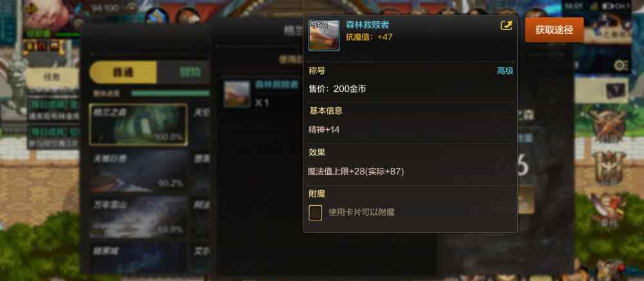The image size is (644, 281).
Task: Select the 森林救赎者 title icon in tooltip
Action: (x=324, y=35)
